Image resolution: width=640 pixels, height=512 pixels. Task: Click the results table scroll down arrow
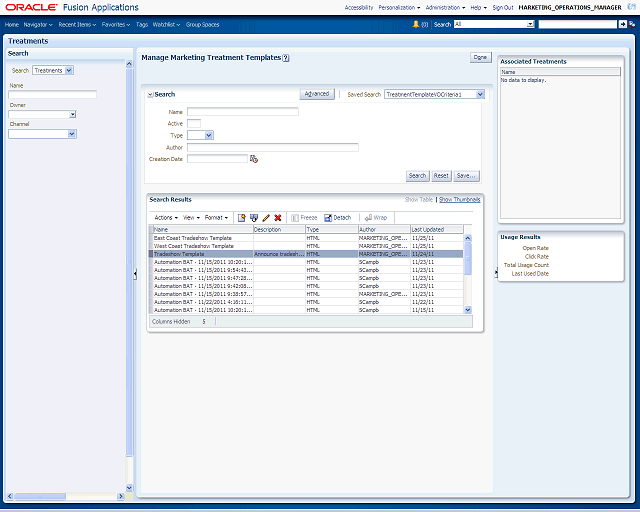pyautogui.click(x=468, y=310)
